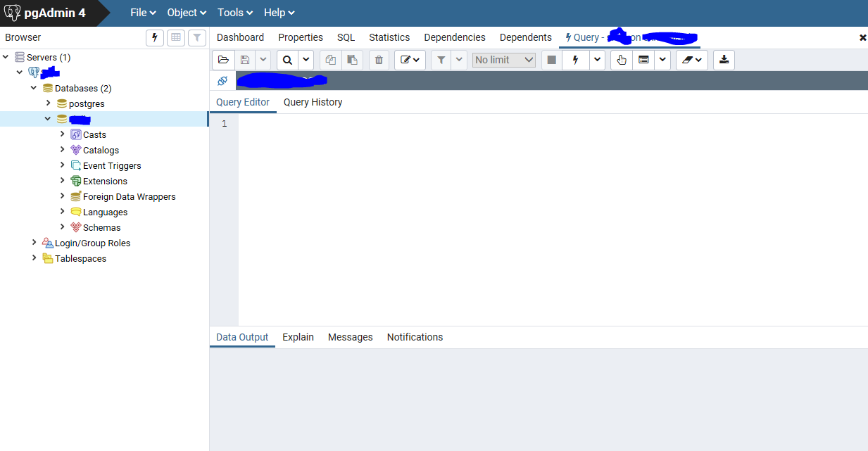868x451 pixels.
Task: Switch to the Dependencies tab
Action: pyautogui.click(x=455, y=37)
